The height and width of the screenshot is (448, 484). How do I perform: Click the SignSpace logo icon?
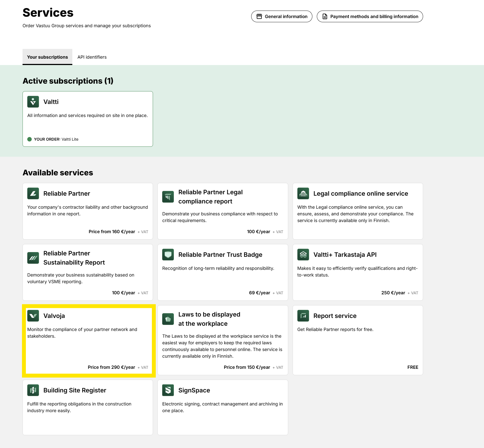point(168,390)
